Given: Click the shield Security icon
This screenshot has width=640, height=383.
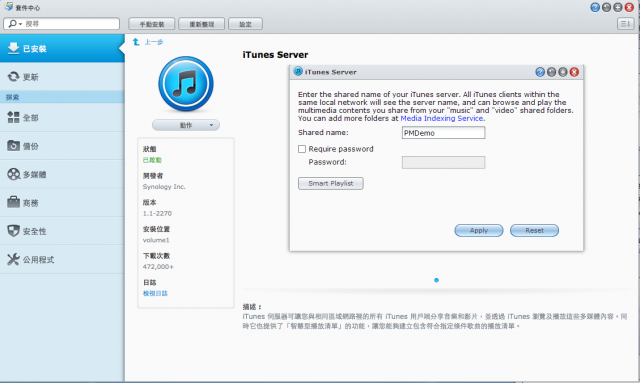Looking at the screenshot, I should pos(13,231).
